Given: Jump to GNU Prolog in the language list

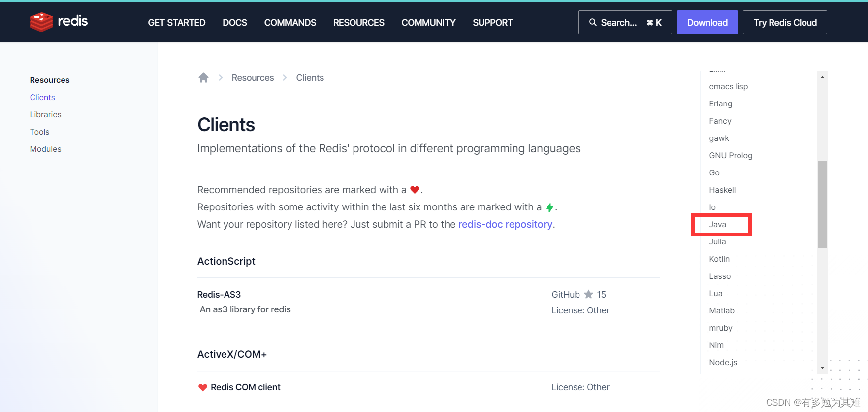Looking at the screenshot, I should tap(731, 155).
